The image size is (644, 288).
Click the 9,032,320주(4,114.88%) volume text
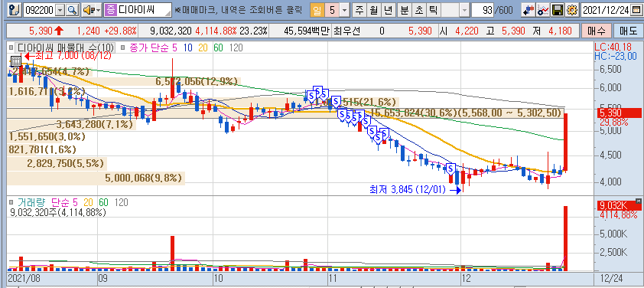click(x=58, y=213)
